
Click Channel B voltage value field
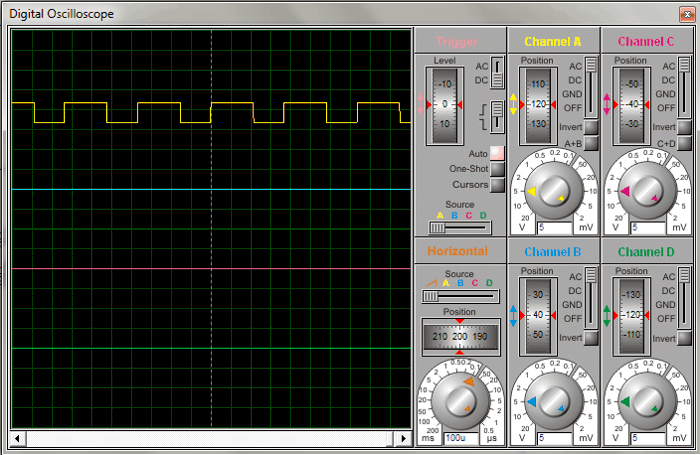pos(555,438)
